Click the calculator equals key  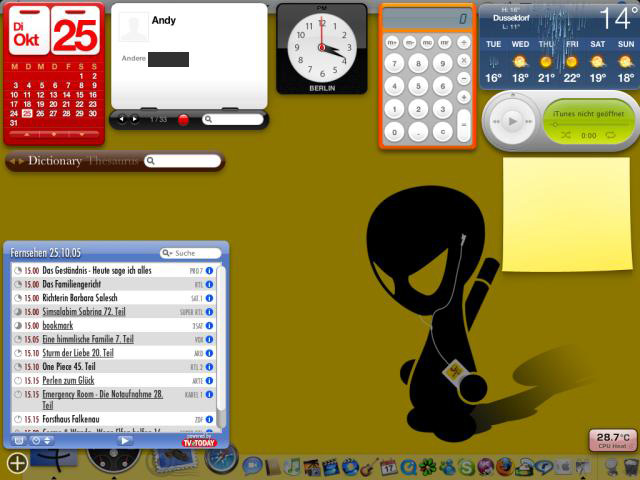coord(464,124)
